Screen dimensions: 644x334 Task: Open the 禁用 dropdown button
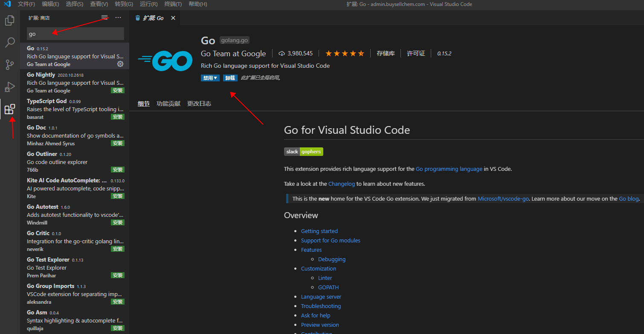pos(210,78)
